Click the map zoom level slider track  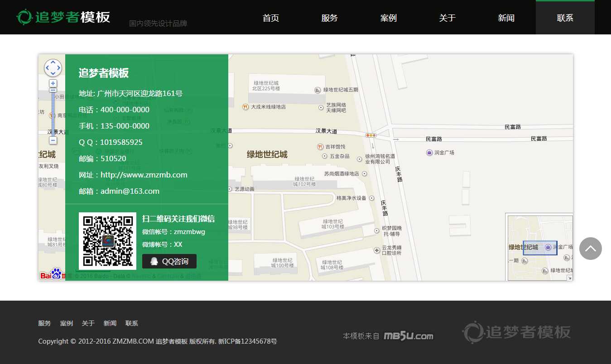(53, 113)
